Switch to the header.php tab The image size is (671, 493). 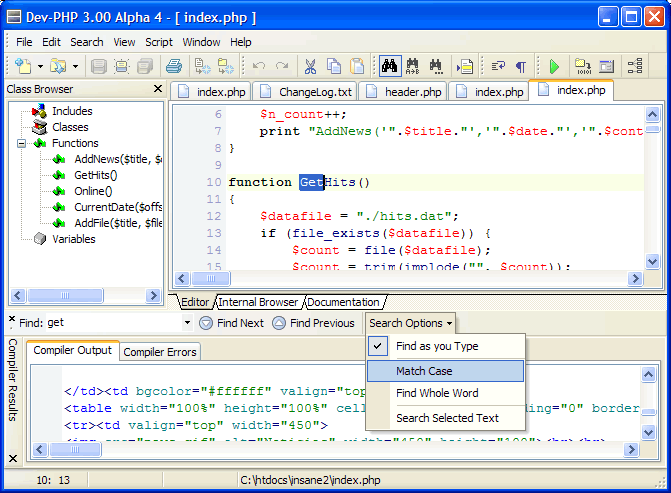tap(403, 92)
